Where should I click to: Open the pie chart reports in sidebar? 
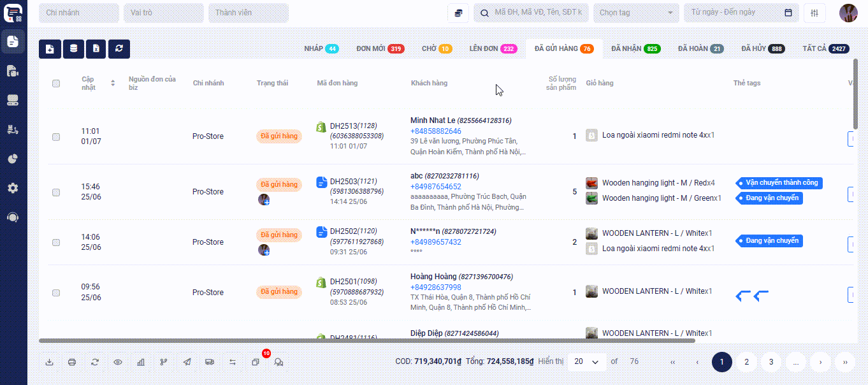pos(13,159)
